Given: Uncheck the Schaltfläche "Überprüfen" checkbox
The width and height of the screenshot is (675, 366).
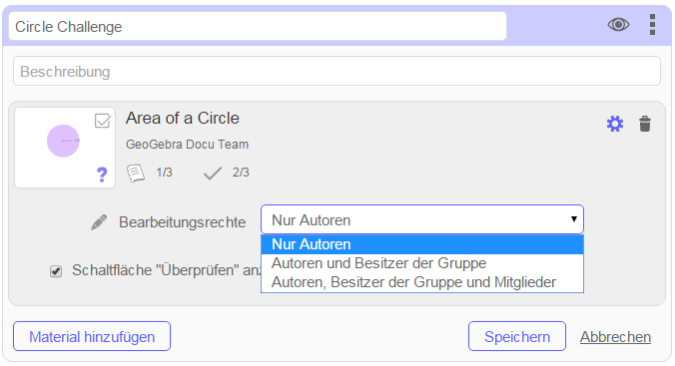Looking at the screenshot, I should point(56,271).
